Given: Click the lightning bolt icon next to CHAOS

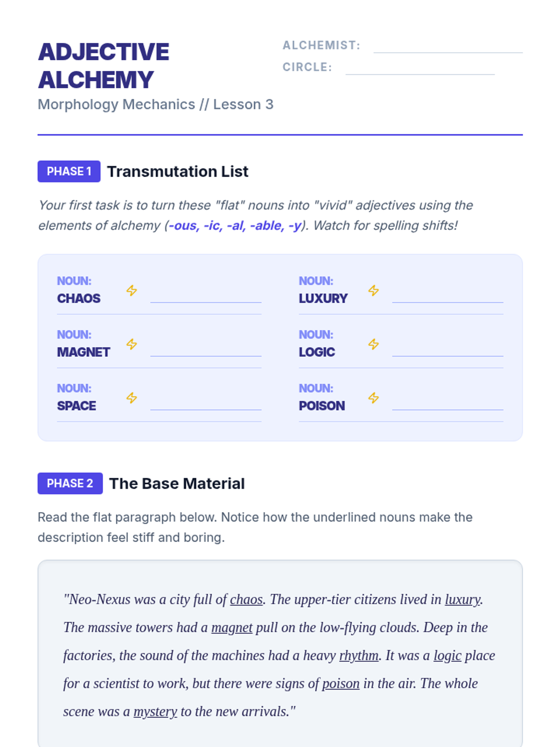Looking at the screenshot, I should point(132,290).
